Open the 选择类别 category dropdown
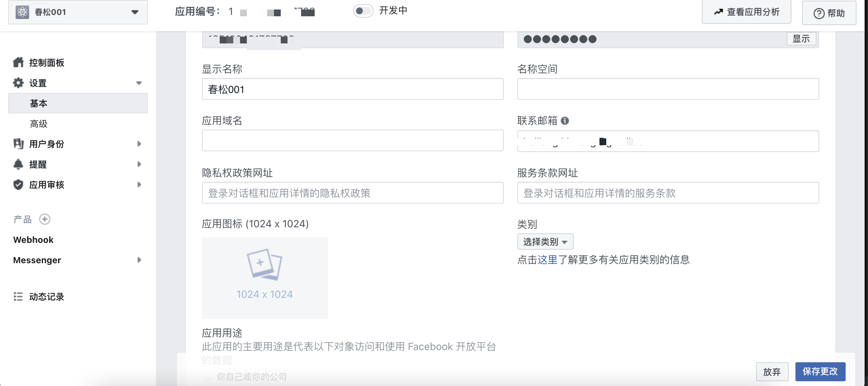The image size is (868, 386). pyautogui.click(x=545, y=242)
